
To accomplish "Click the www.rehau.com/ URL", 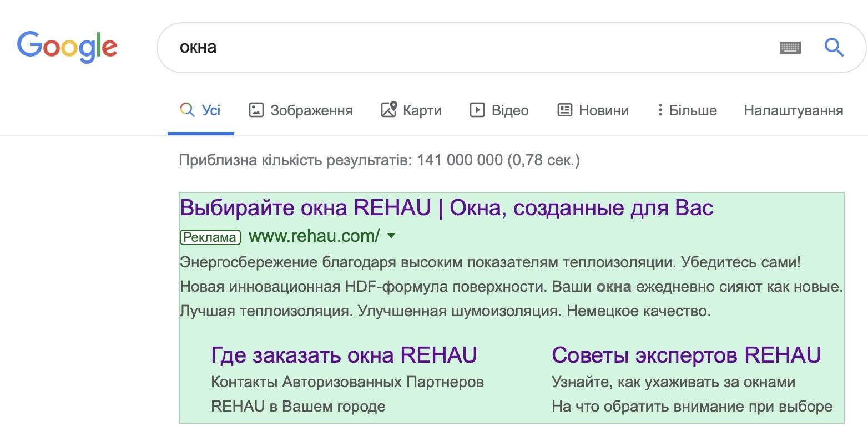I will pyautogui.click(x=314, y=237).
